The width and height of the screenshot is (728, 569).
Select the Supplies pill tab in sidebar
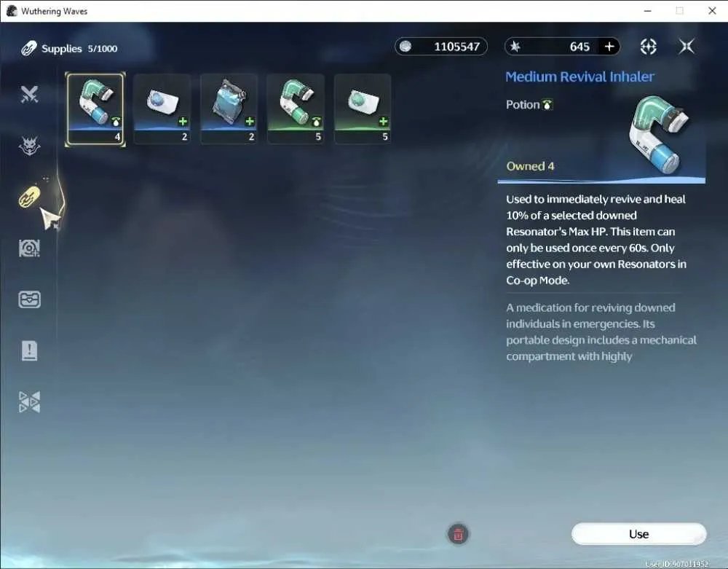tap(29, 197)
